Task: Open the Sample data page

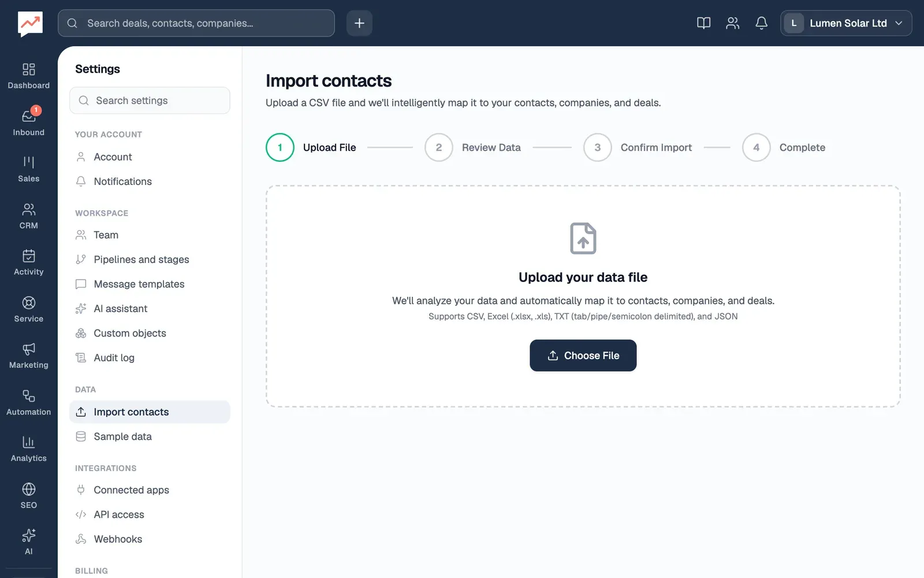Action: (150, 436)
